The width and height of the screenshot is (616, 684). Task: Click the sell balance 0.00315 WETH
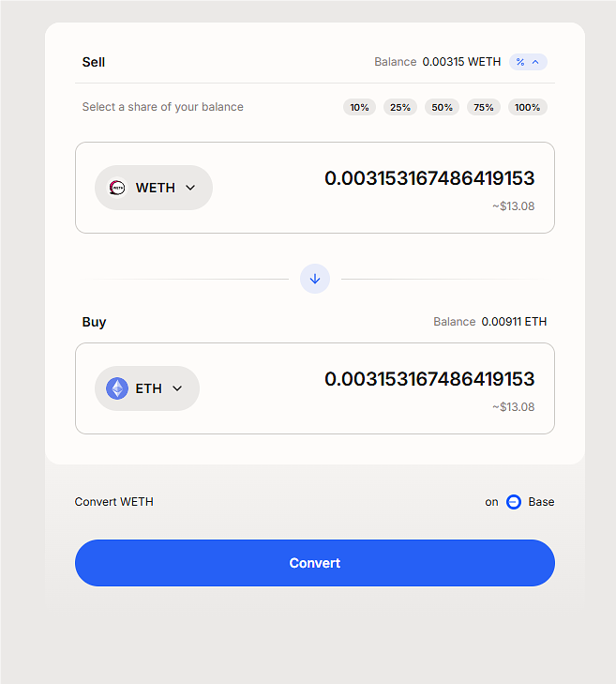coord(461,62)
